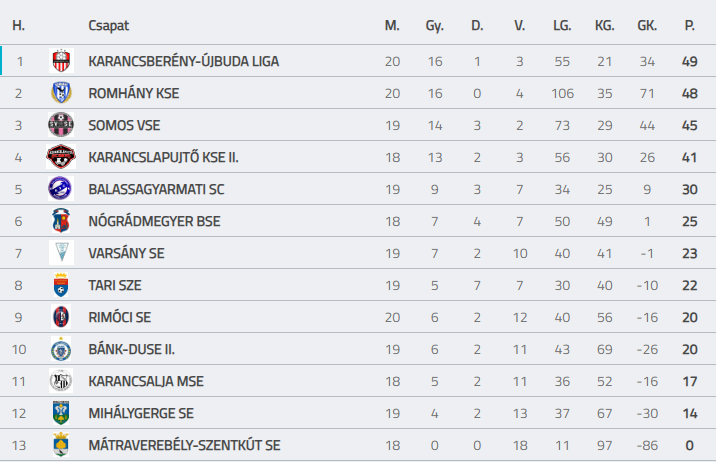Click the Balassagyarmati SC blue logo
Image resolution: width=716 pixels, height=462 pixels.
point(61,189)
